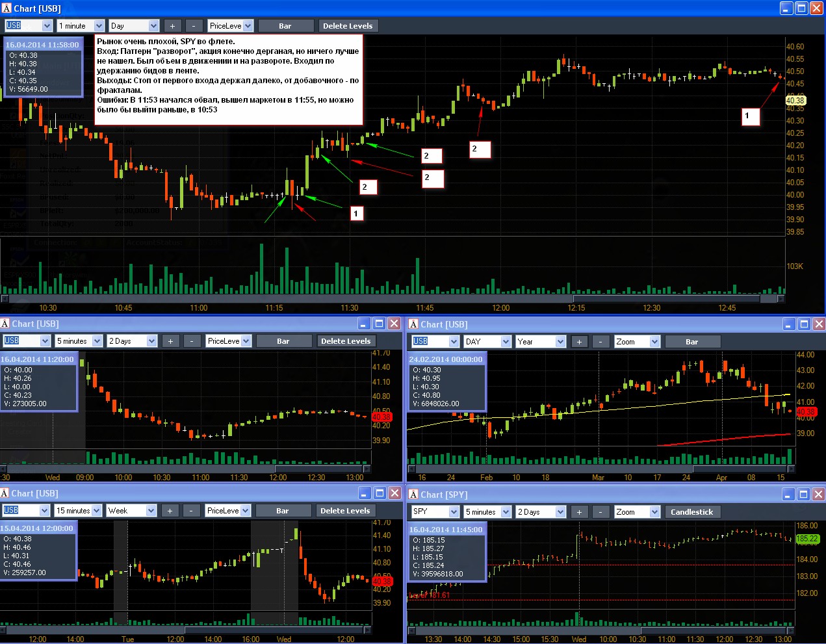Zoom in with plus button on 1 minute chart
This screenshot has width=826, height=644.
click(172, 26)
